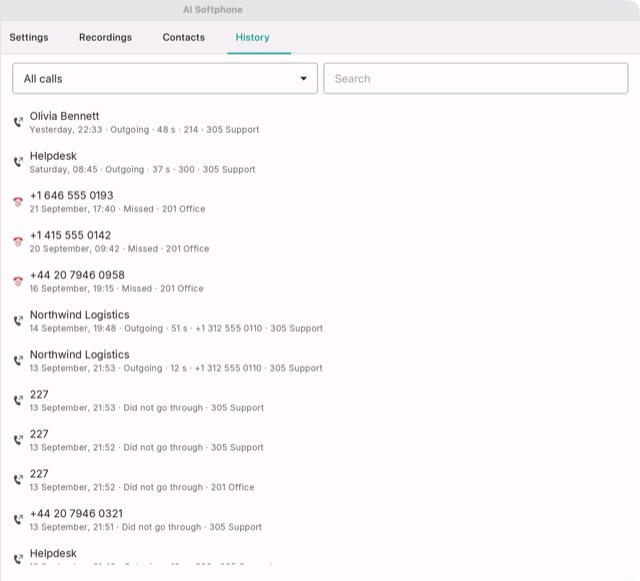Viewport: 640px width, 581px height.
Task: Focus the Search field
Action: pyautogui.click(x=476, y=78)
